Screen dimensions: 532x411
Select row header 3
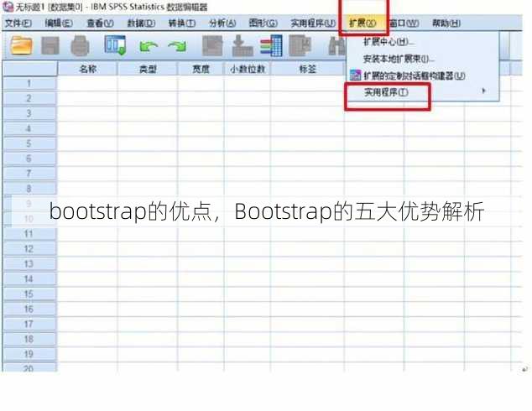coord(29,113)
